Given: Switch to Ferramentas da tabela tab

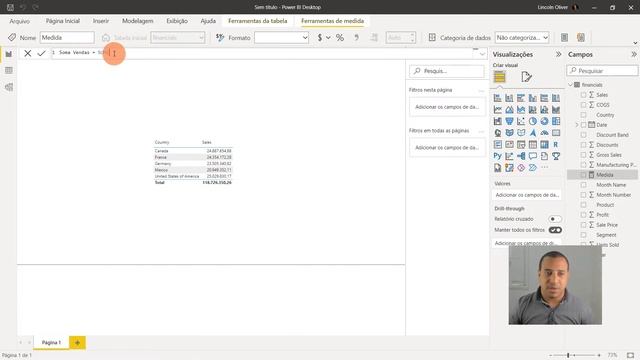Looking at the screenshot, I should click(x=258, y=21).
